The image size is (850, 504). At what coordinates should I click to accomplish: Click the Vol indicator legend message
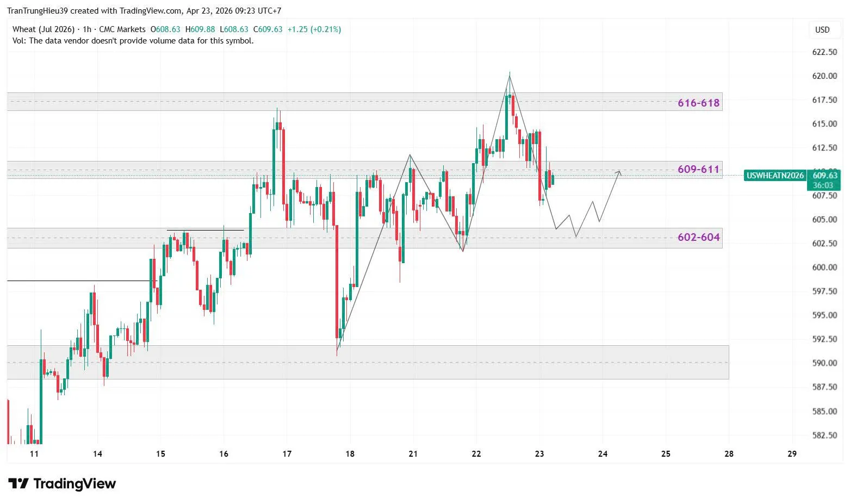(133, 41)
